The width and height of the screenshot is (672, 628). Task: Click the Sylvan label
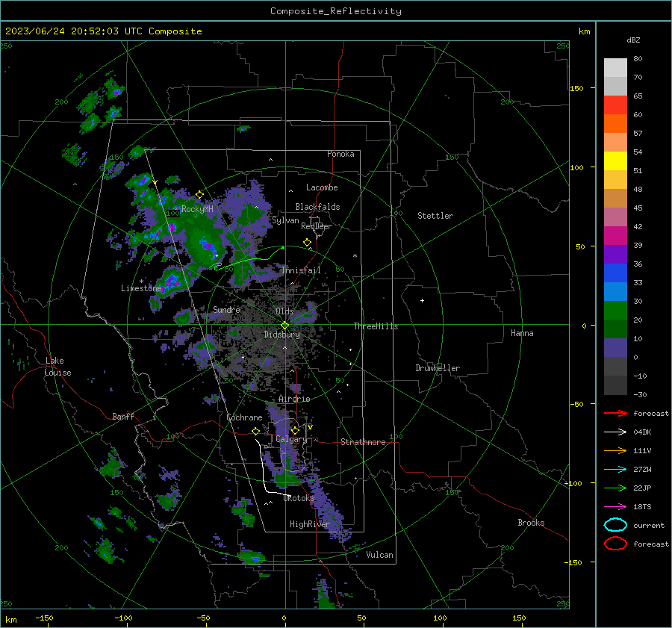pos(285,220)
